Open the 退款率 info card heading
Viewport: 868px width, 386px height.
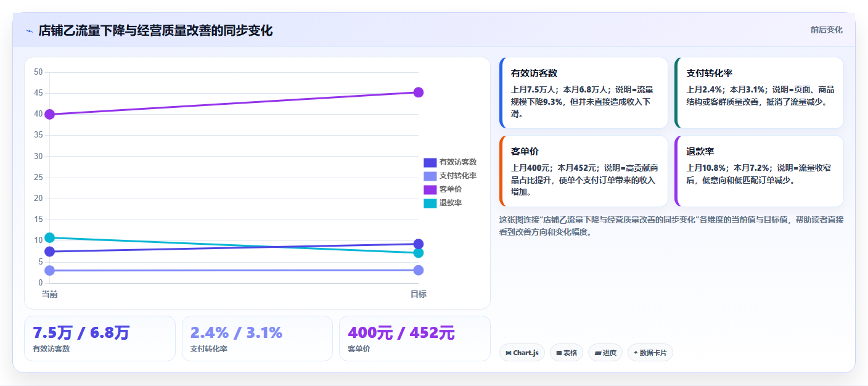700,152
